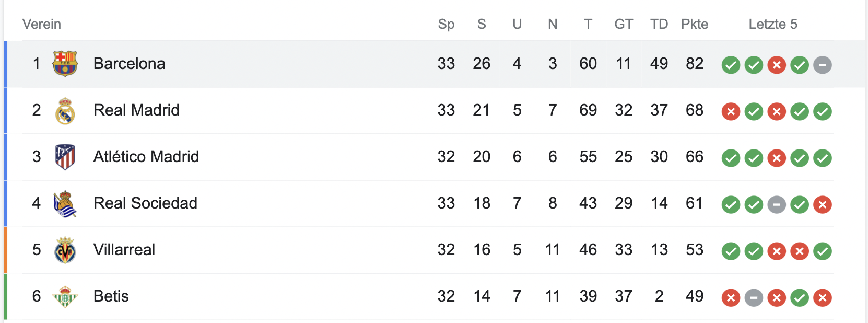Click the Real Madrid club crest

pos(65,111)
